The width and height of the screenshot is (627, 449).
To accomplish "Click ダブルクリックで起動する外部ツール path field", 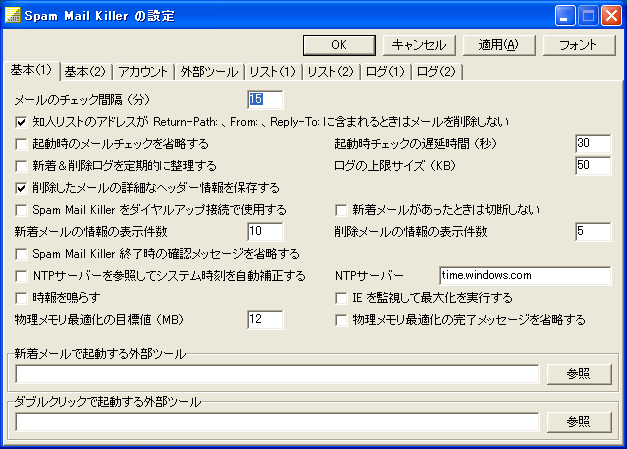I will click(x=277, y=422).
